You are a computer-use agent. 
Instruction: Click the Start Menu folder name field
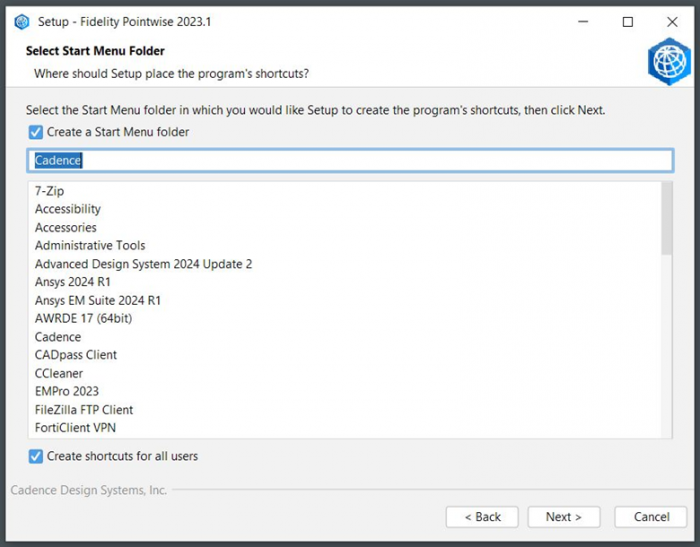pos(350,160)
